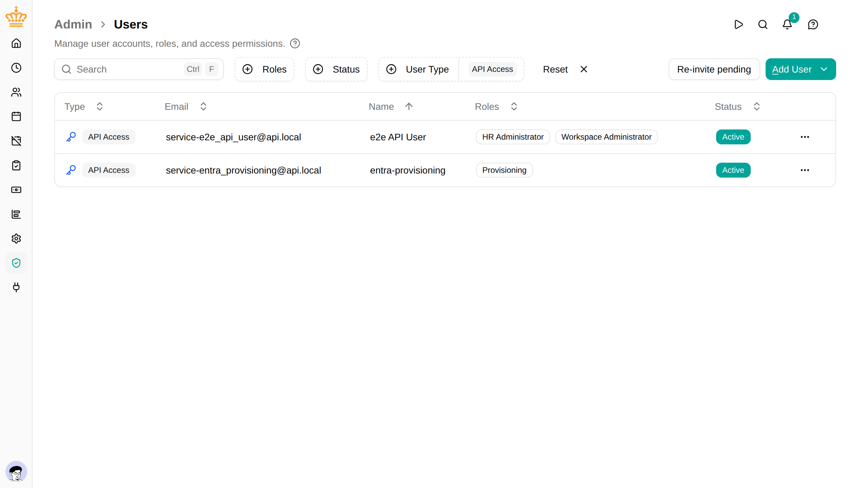Open the Roles filter dropdown
868x488 pixels.
pos(264,69)
